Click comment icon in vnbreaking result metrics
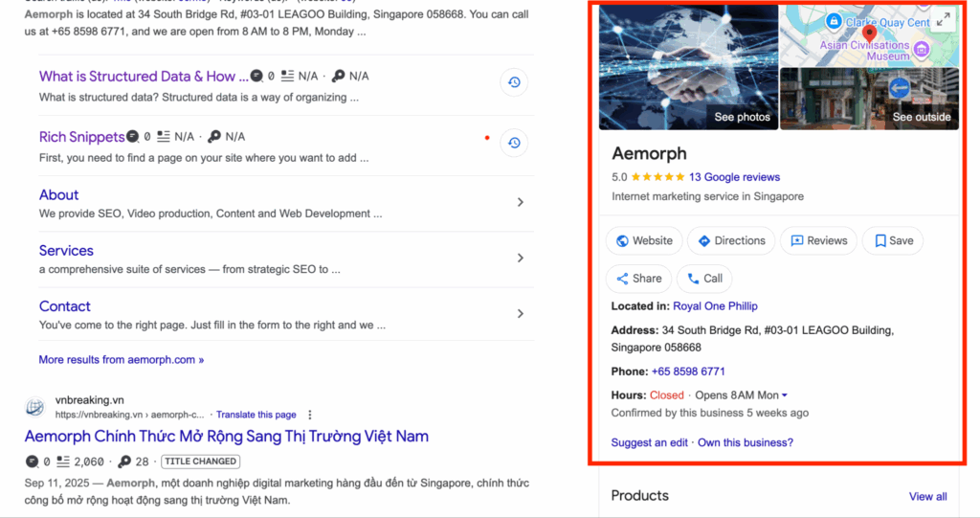Screen dimensions: 980x518 (x=32, y=462)
